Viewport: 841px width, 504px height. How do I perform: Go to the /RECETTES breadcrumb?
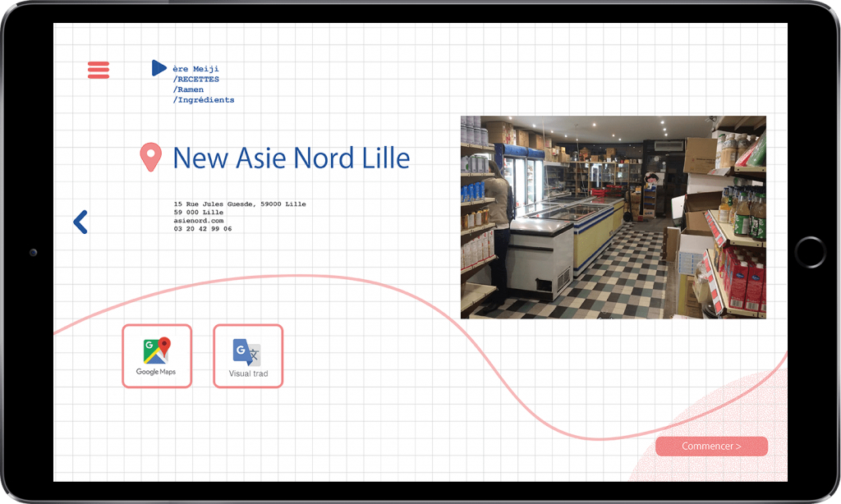pos(195,79)
